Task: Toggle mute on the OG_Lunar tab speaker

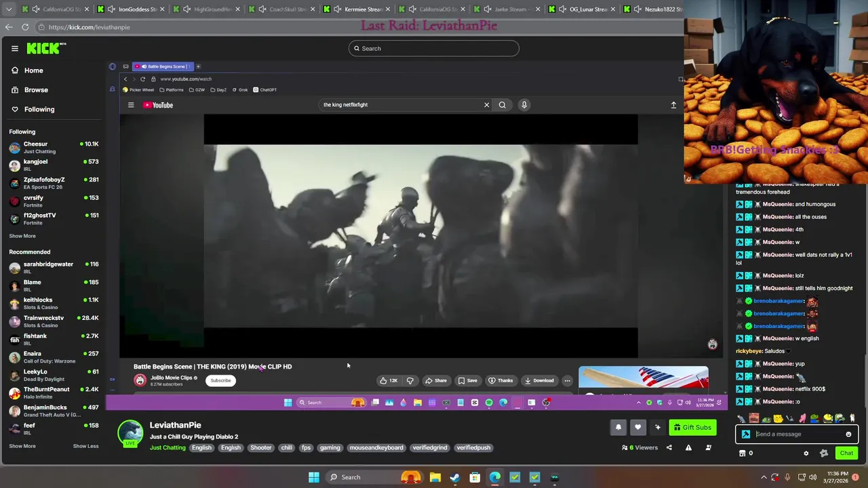Action: pyautogui.click(x=563, y=9)
